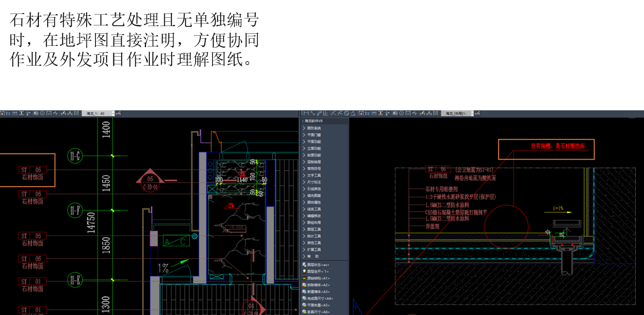Select Center mark tool in left toolbar
This screenshot has width=644, height=315.
tap(42, 114)
